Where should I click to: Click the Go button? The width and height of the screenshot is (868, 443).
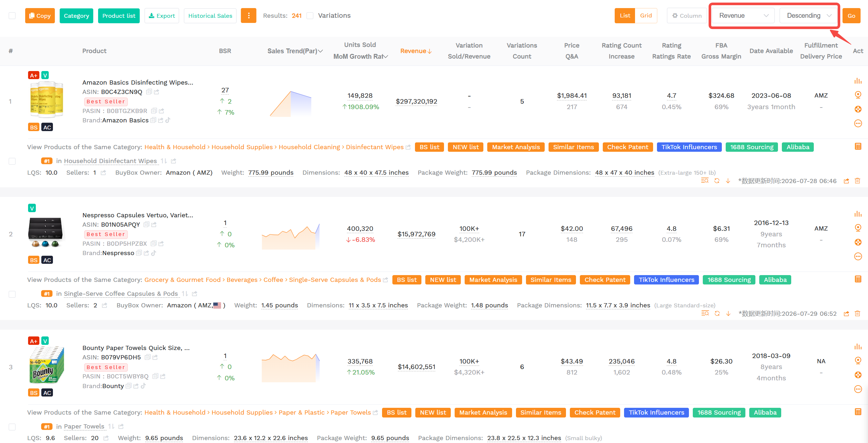(x=851, y=15)
